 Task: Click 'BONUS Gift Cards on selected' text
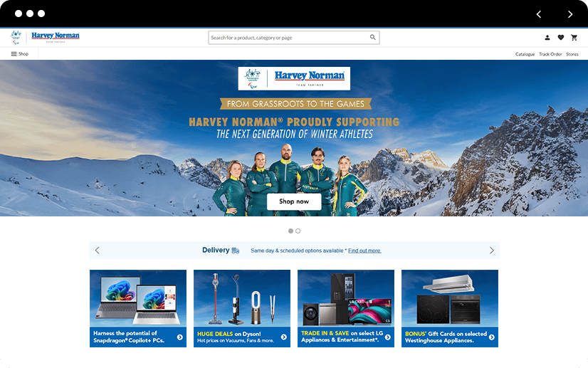coord(446,334)
